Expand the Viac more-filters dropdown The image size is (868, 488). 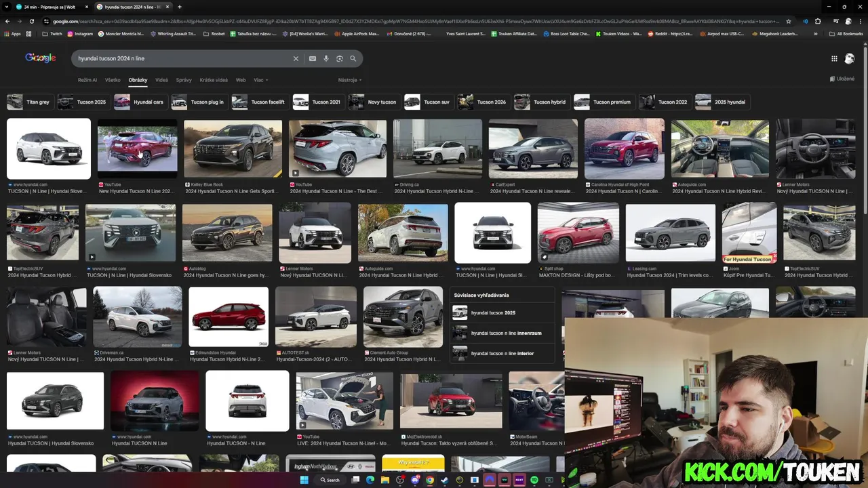point(260,80)
